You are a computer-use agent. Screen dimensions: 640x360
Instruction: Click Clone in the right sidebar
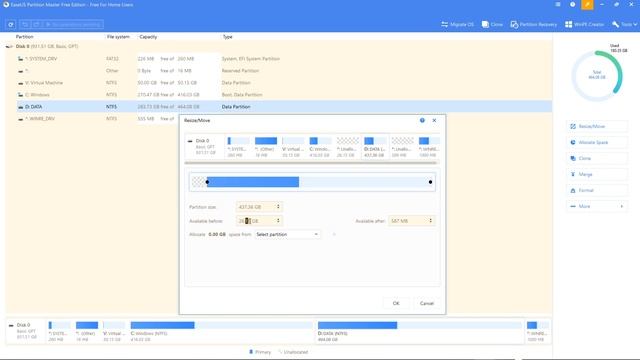(597, 158)
